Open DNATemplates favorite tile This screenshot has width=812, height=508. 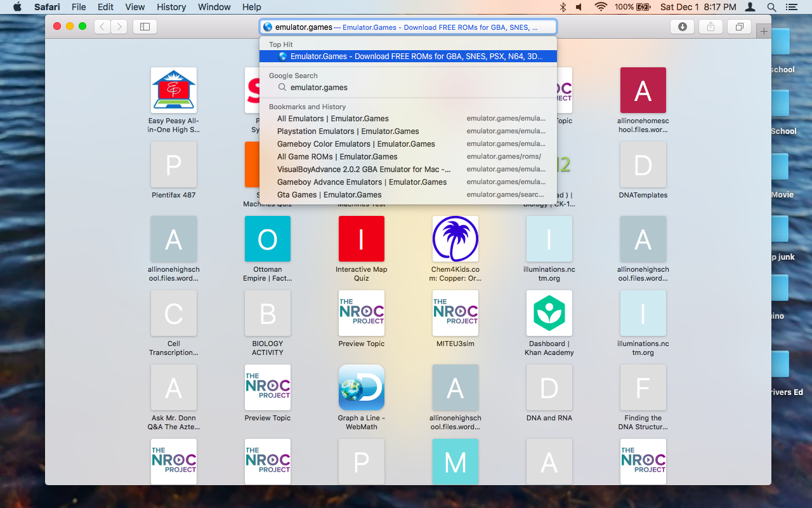tap(643, 164)
